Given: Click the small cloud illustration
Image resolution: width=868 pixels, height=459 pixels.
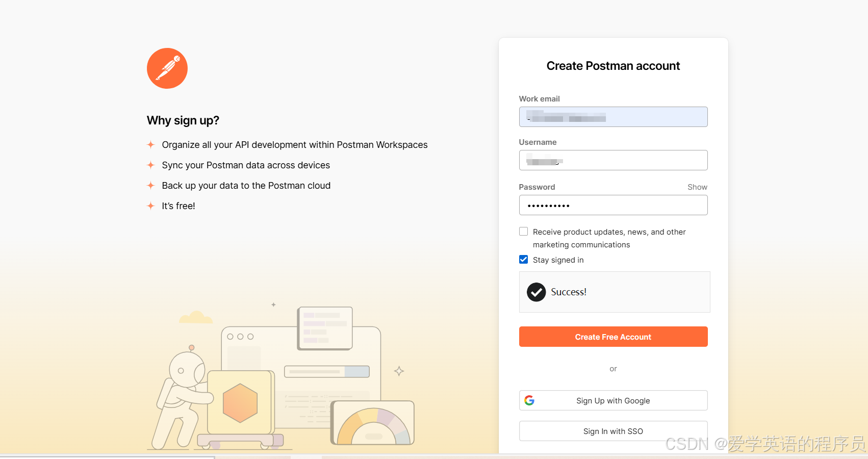Looking at the screenshot, I should (x=196, y=317).
